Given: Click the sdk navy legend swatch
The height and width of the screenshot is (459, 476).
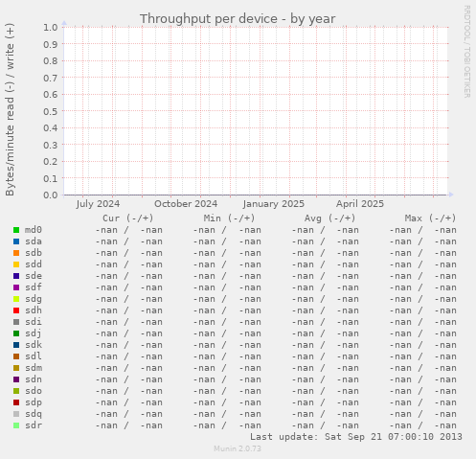Looking at the screenshot, I should coord(16,345).
